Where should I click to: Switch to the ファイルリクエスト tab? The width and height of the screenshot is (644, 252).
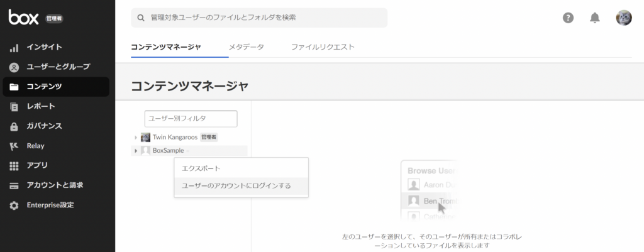323,47
